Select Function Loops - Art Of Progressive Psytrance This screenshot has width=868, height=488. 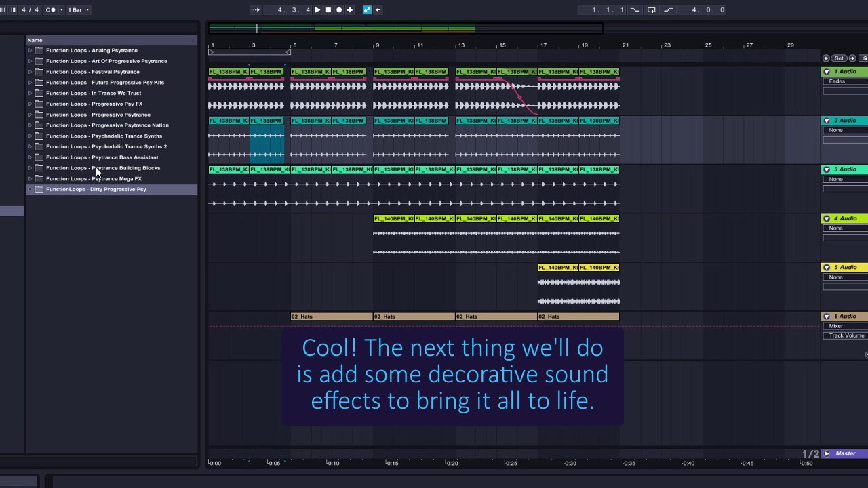tap(106, 61)
